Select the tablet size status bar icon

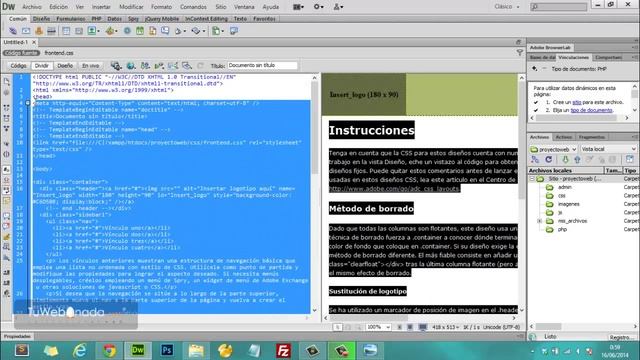pyautogui.click(x=410, y=327)
